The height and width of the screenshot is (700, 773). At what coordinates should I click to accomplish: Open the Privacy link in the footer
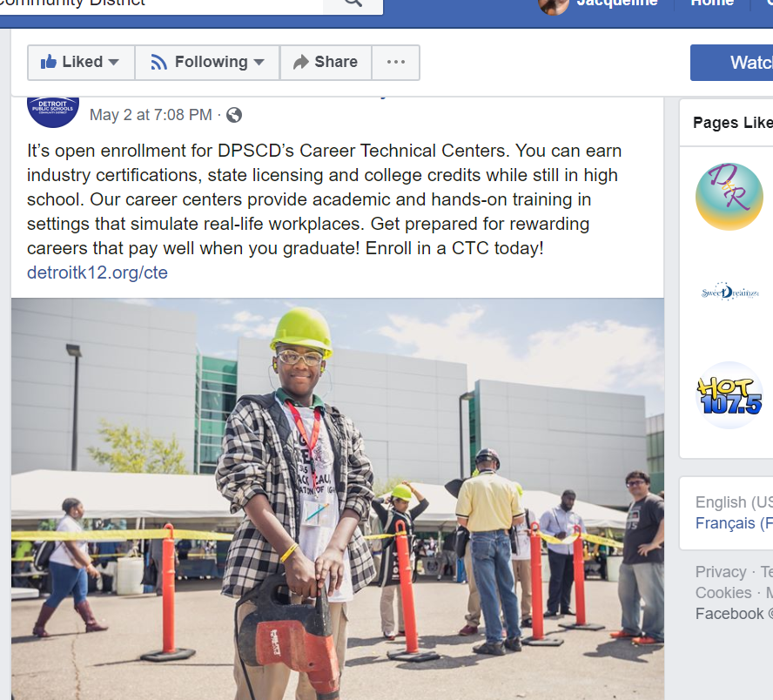[721, 572]
